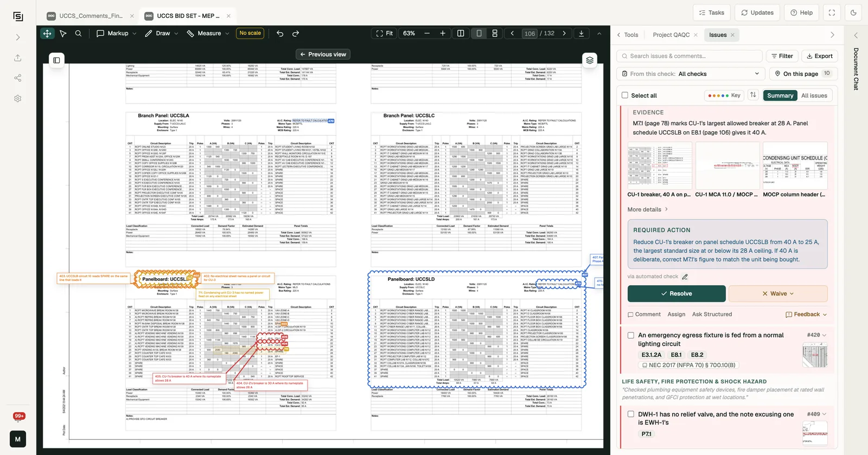
Task: Open the Draw tools dropdown
Action: (x=161, y=33)
